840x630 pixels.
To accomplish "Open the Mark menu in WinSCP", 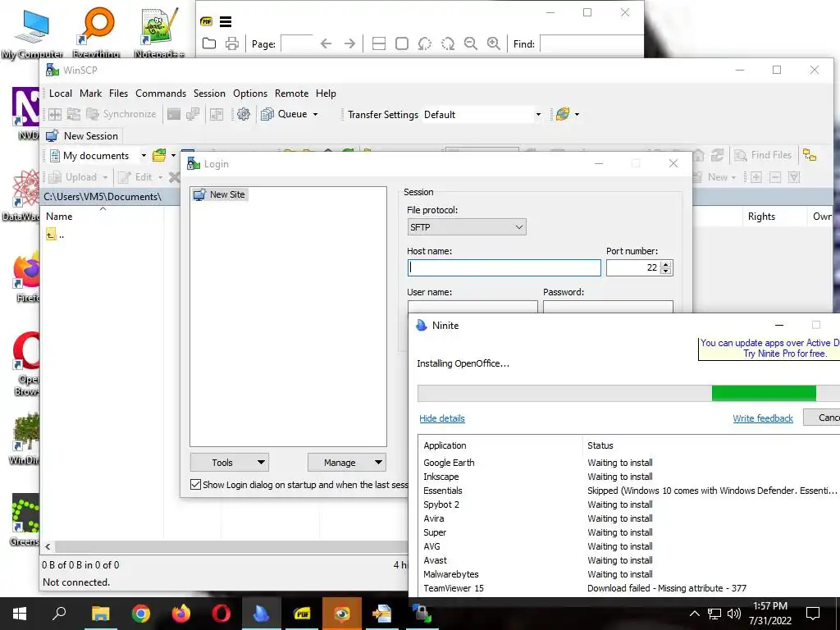I will click(90, 94).
